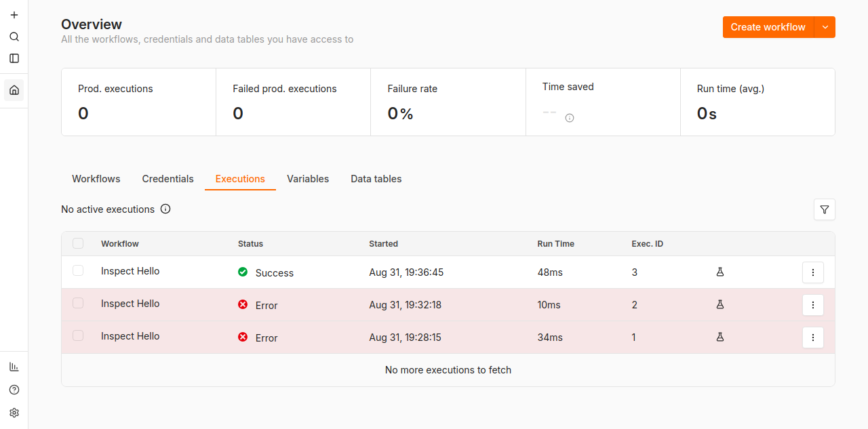This screenshot has height=429, width=868.
Task: Click flask test icon for execution 2
Action: pyautogui.click(x=720, y=304)
